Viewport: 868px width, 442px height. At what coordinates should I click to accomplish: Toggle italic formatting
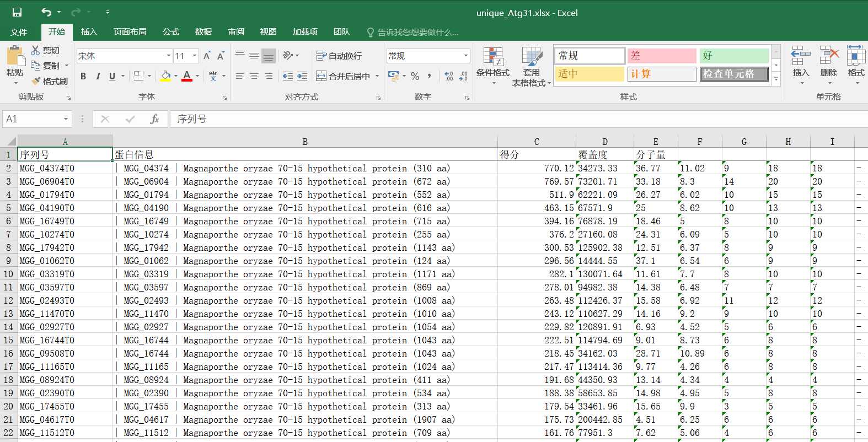tap(98, 76)
